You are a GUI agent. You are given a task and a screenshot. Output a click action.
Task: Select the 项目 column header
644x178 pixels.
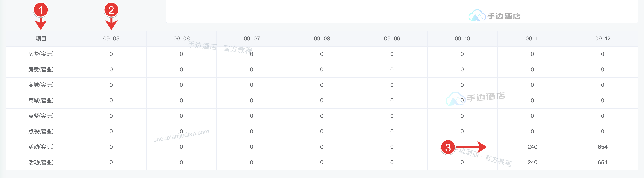[41, 39]
